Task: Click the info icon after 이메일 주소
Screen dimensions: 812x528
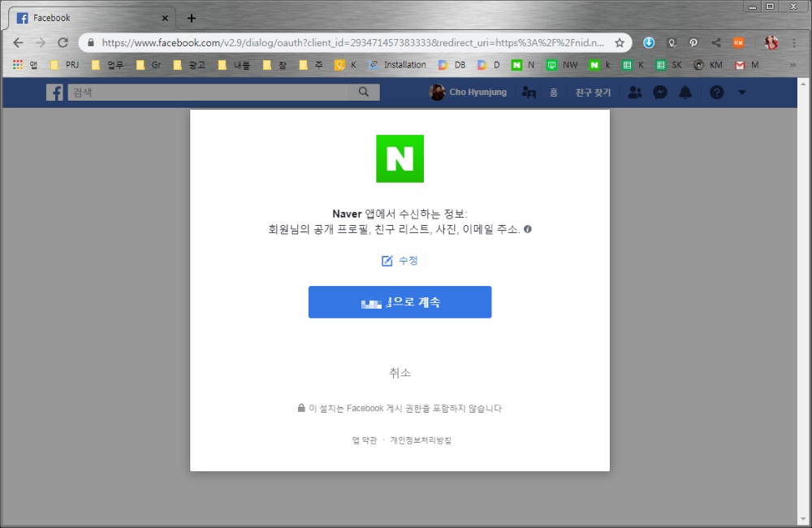Action: pos(528,229)
